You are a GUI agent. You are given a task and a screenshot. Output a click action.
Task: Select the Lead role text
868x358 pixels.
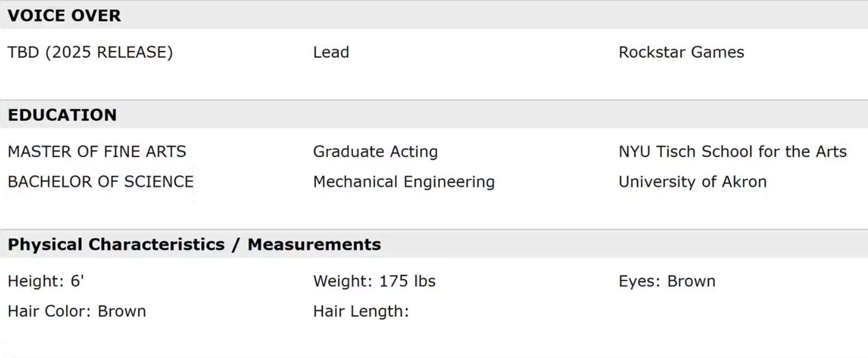click(331, 52)
